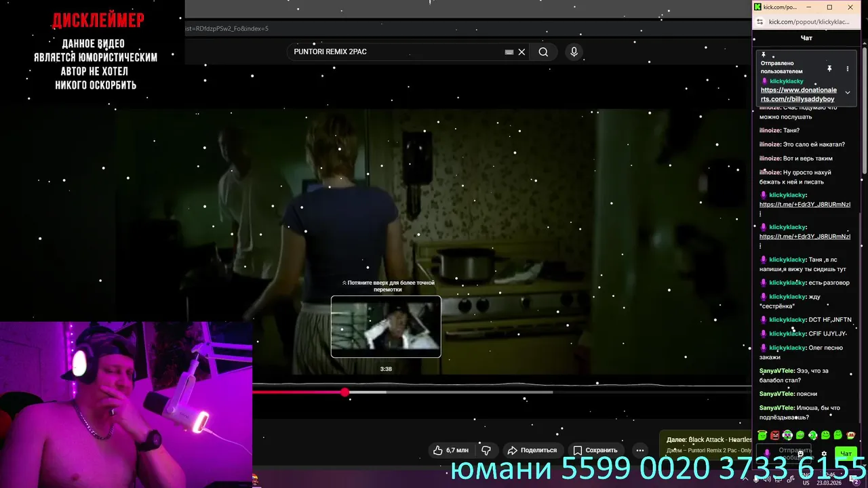Start voice search with the microphone icon

(574, 52)
